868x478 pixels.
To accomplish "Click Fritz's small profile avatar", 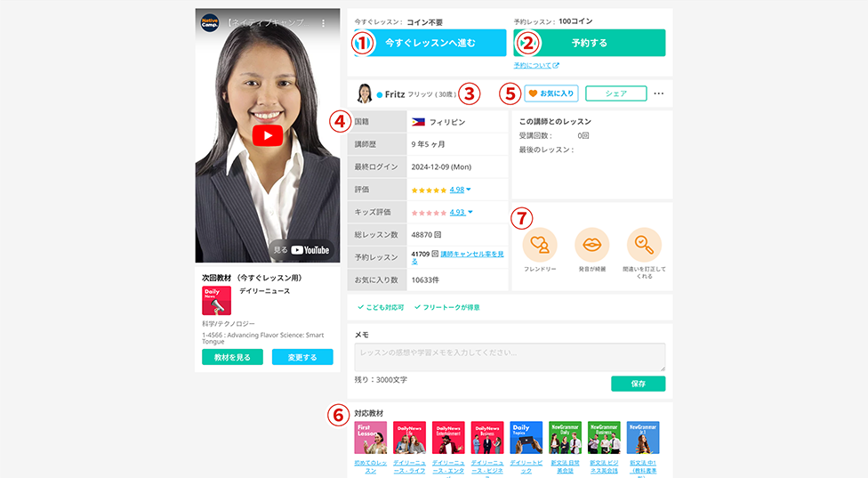I will 365,93.
